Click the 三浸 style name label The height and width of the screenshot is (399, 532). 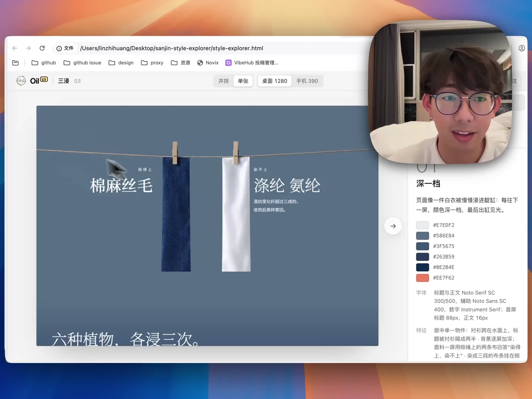(64, 81)
